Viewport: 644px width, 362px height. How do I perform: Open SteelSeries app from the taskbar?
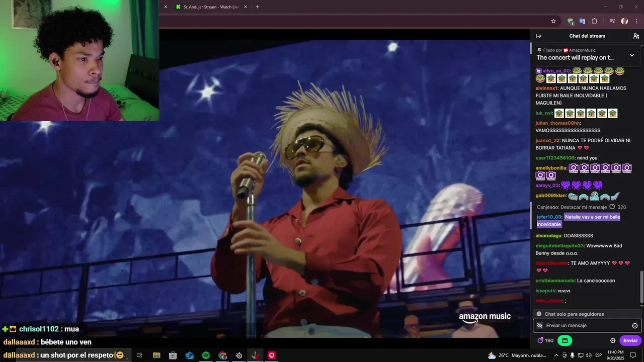click(239, 355)
